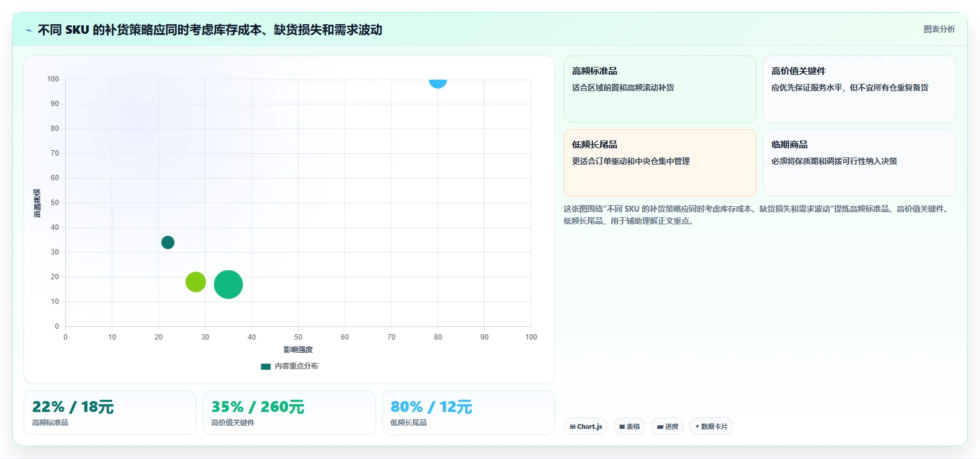This screenshot has width=980, height=459.
Task: Open the 高频标准品 card
Action: pos(660,89)
